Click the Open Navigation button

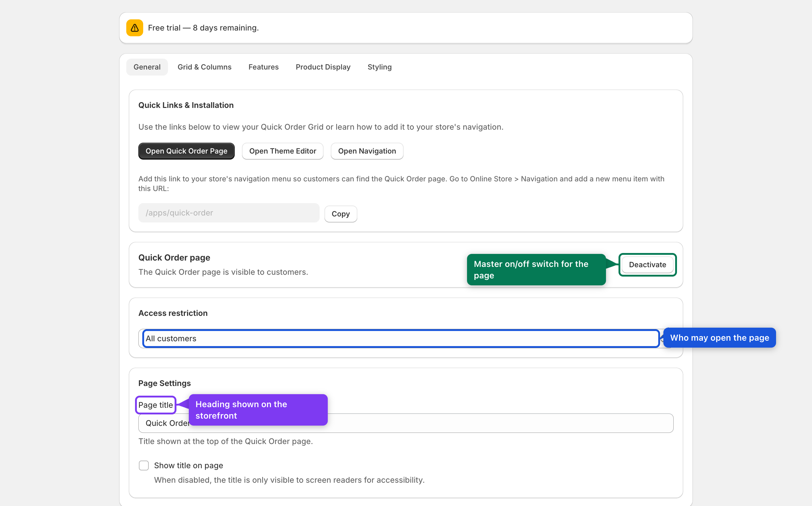click(x=367, y=151)
